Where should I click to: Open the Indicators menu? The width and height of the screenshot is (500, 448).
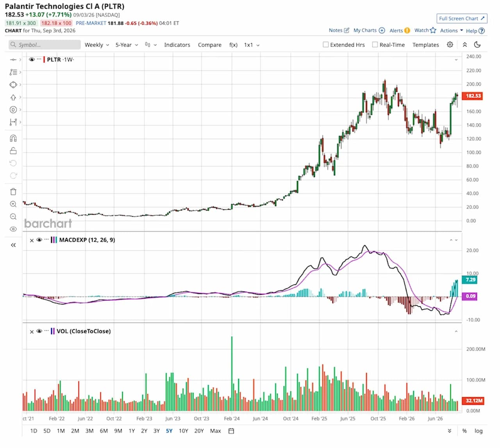(177, 45)
